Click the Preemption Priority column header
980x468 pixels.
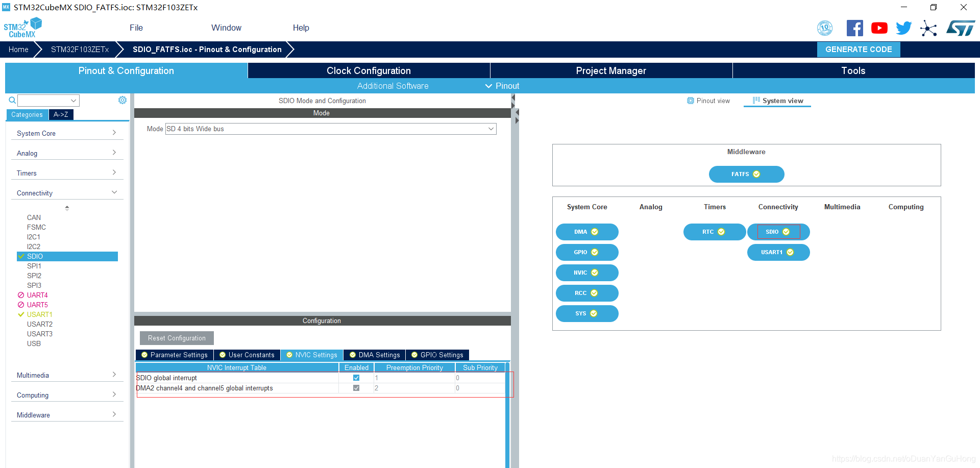point(414,367)
